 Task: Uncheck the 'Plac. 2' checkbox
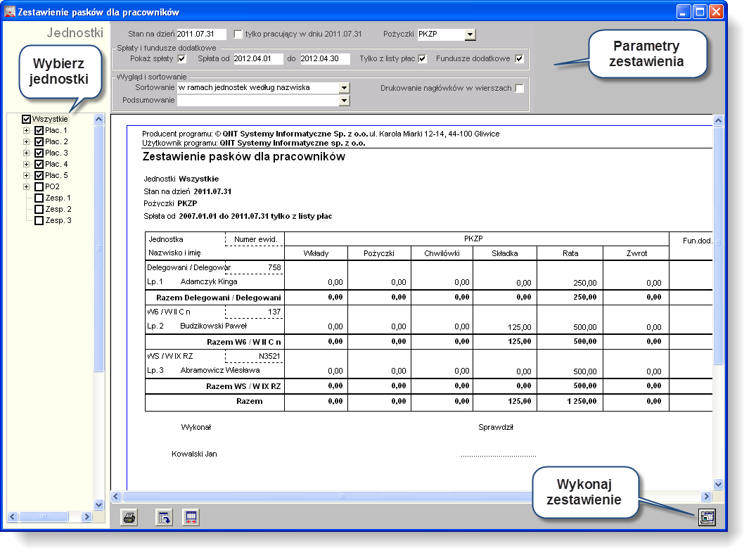tap(39, 142)
